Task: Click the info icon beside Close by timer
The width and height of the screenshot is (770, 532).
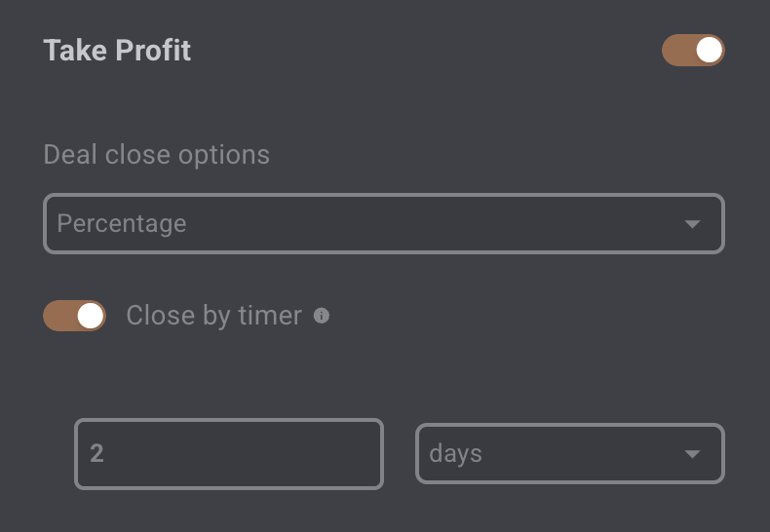Action: [x=322, y=316]
